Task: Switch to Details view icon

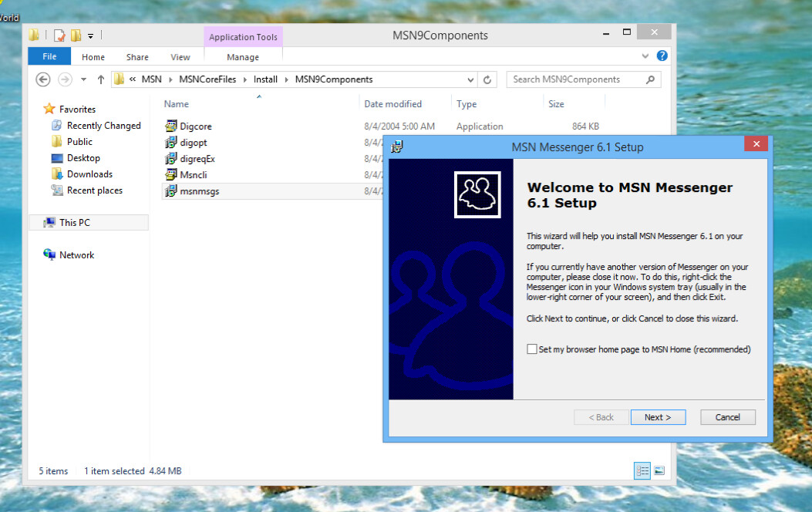Action: point(642,470)
